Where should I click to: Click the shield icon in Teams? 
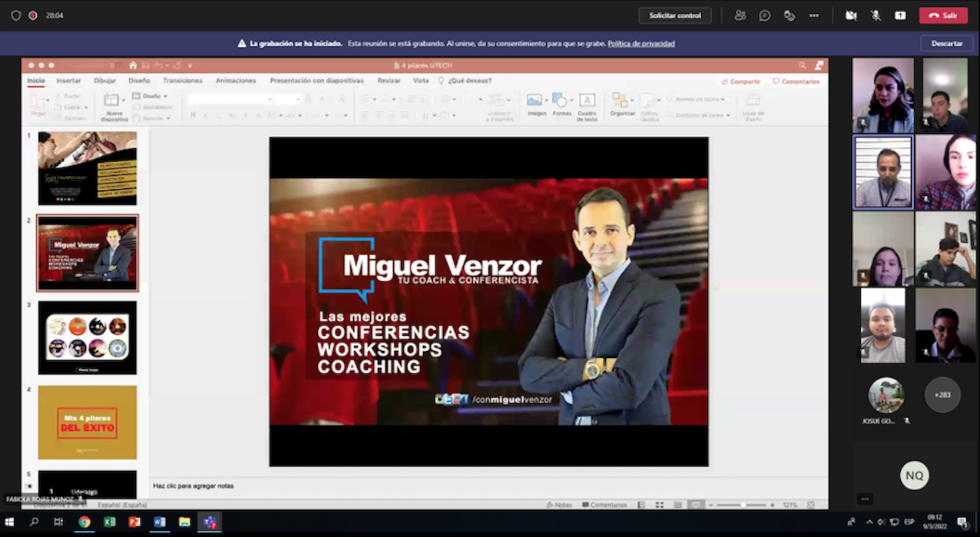coord(15,15)
